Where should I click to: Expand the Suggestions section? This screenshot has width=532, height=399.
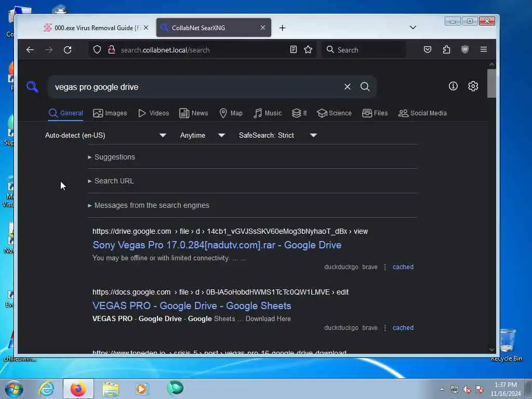(112, 157)
